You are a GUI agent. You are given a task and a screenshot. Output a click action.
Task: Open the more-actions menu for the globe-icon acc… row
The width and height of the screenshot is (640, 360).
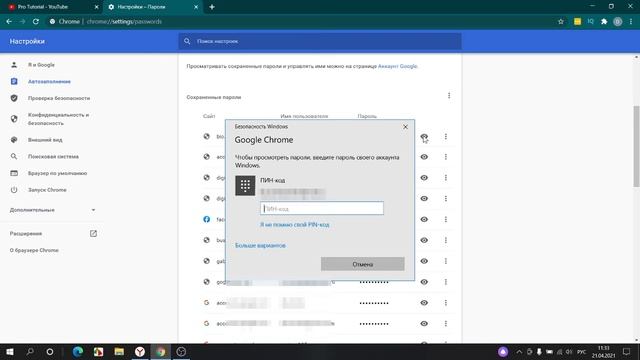pos(446,157)
